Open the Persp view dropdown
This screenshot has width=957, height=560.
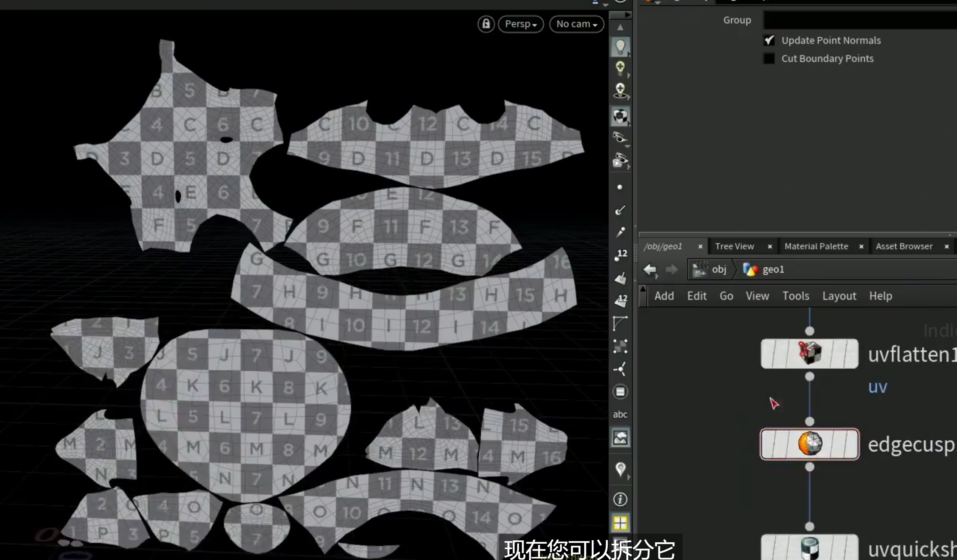521,24
